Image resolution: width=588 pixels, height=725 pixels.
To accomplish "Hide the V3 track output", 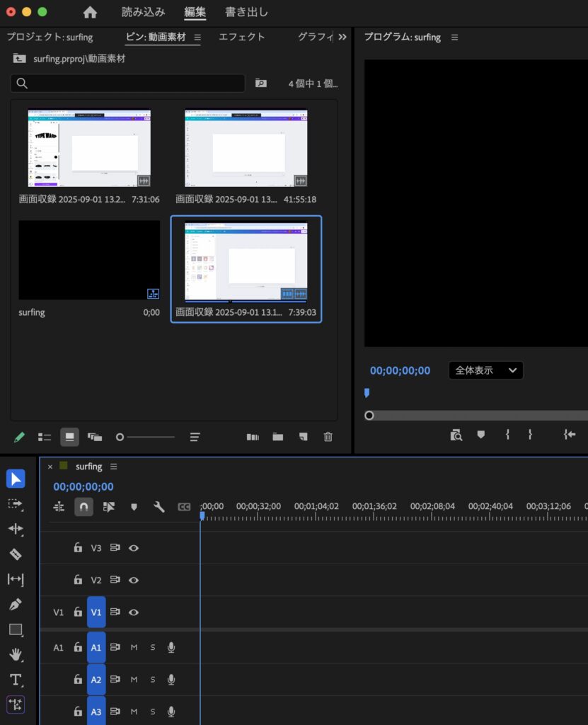I will pos(133,547).
